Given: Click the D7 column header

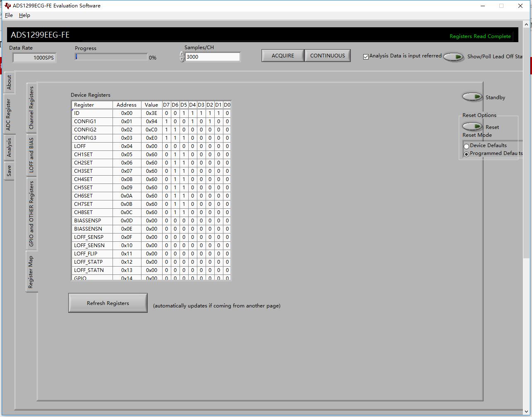Looking at the screenshot, I should (x=166, y=105).
